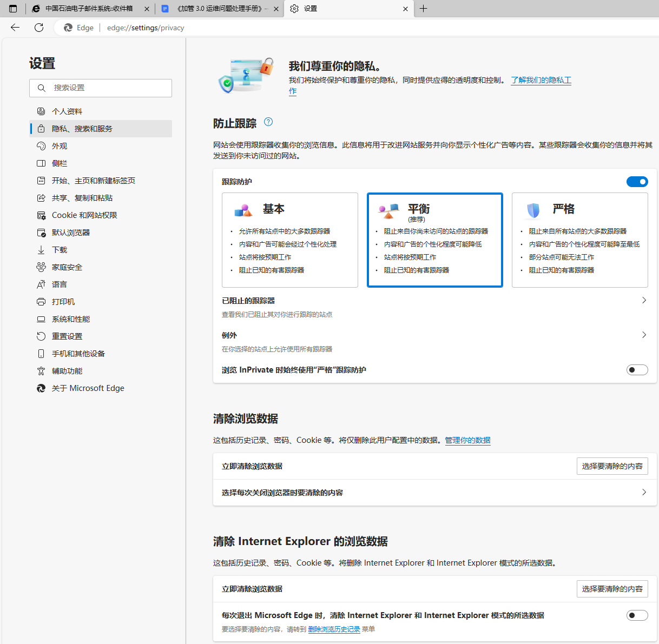Screen dimensions: 659x644
Task: Switch to the 中国石油电子邮件系统 tab
Action: (89, 9)
